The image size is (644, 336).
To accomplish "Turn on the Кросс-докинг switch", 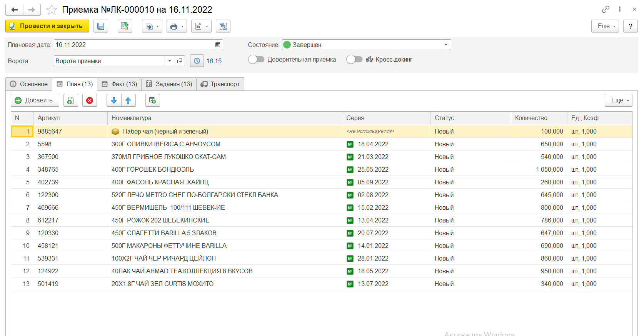I will 354,59.
